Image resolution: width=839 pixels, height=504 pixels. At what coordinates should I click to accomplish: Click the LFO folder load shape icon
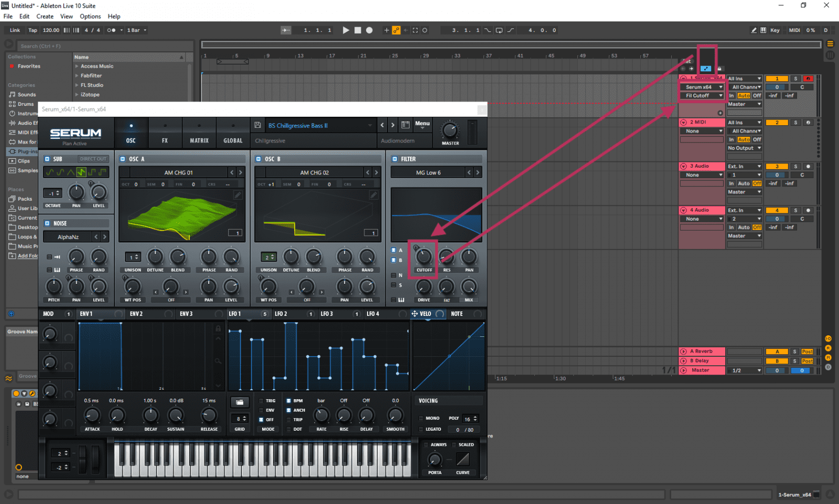(x=240, y=402)
